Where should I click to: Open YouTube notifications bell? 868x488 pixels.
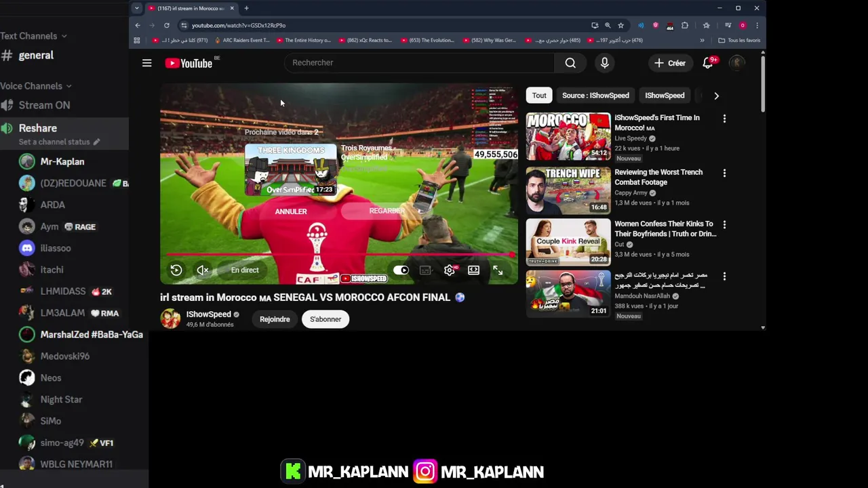click(x=708, y=63)
